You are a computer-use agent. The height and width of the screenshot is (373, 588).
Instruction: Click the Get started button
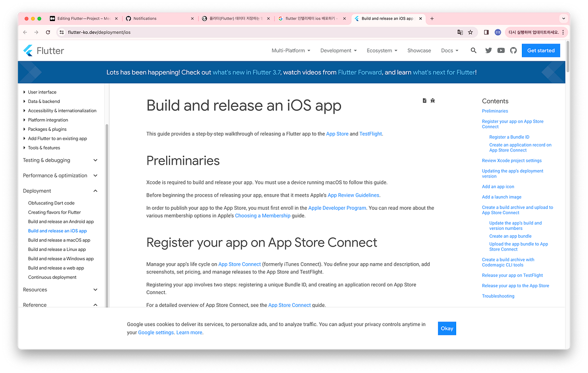541,50
